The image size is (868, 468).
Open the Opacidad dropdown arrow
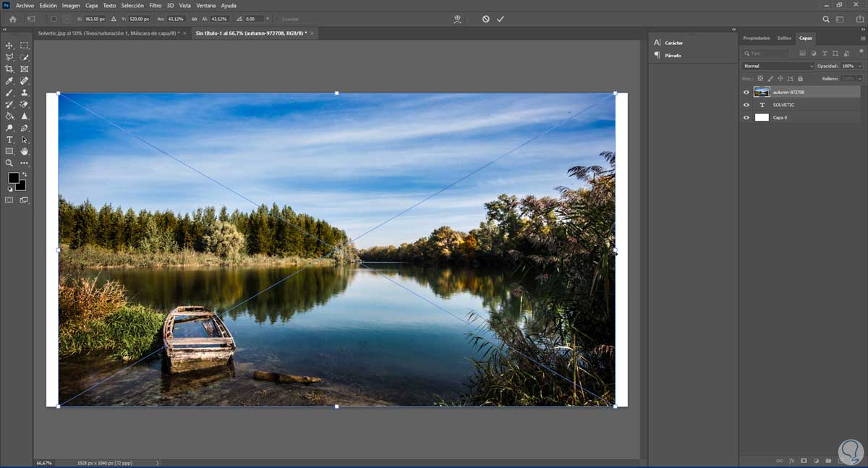coord(859,66)
